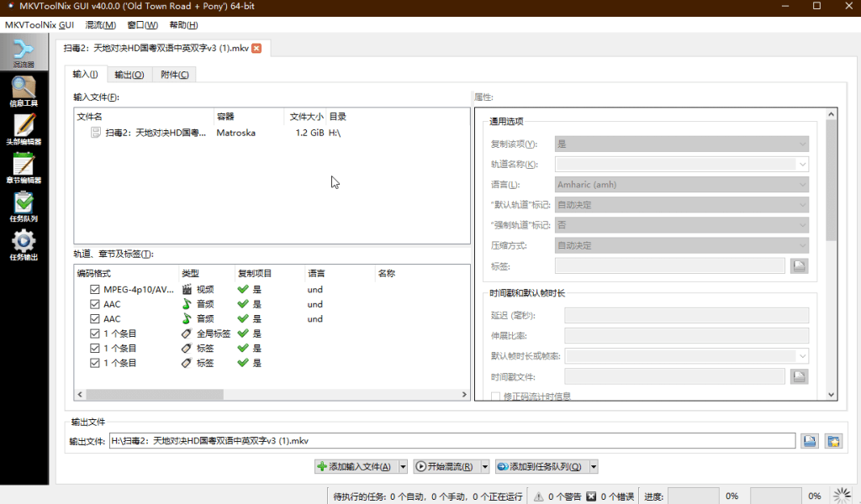Expand the 添加输入文件 dropdown arrow

(403, 466)
